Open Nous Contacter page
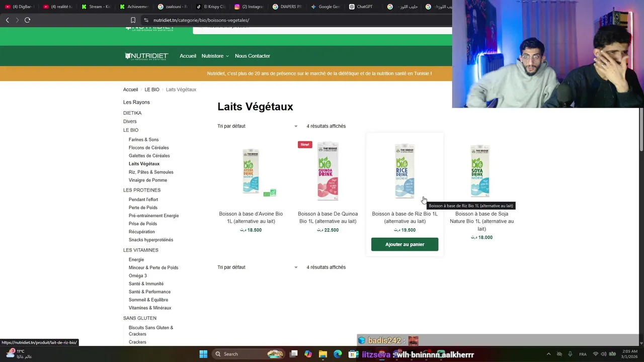This screenshot has height=362, width=644. coord(253,56)
